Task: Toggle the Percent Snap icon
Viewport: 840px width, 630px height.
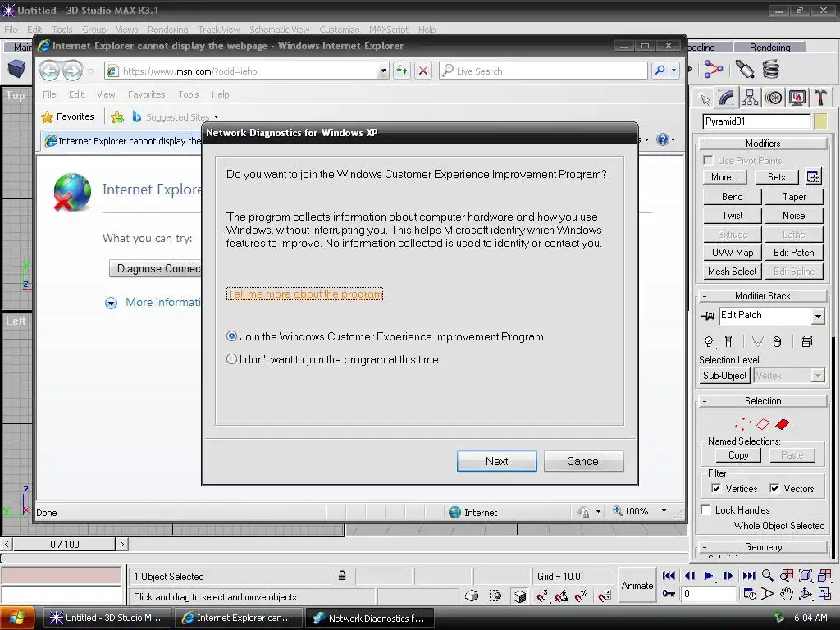Action: (x=582, y=596)
